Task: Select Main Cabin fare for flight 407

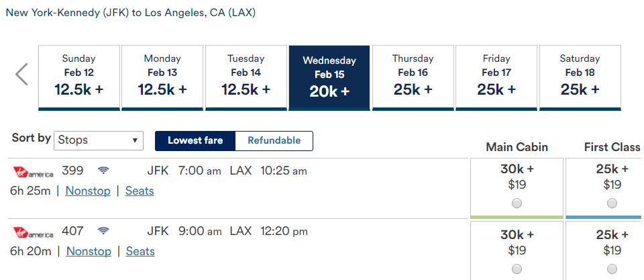Action: (x=517, y=269)
